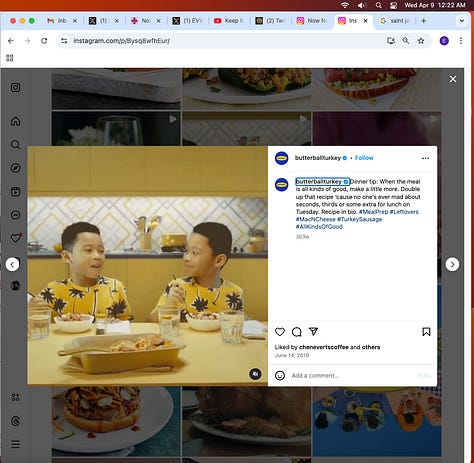Screen dimensions: 474x463
Task: Switch to the Google saint search tab
Action: (395, 21)
